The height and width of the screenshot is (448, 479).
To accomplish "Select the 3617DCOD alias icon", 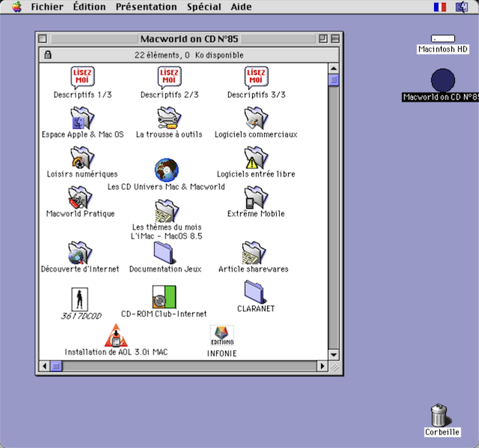I will [x=80, y=299].
